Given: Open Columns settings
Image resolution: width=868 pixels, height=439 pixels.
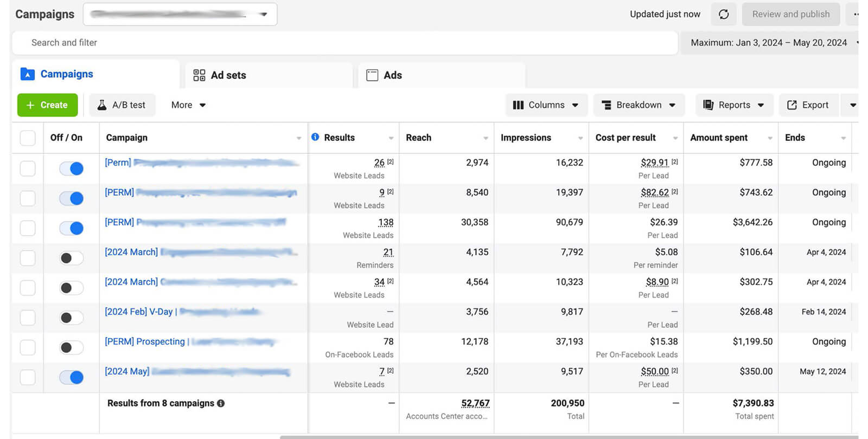Looking at the screenshot, I should click(546, 105).
